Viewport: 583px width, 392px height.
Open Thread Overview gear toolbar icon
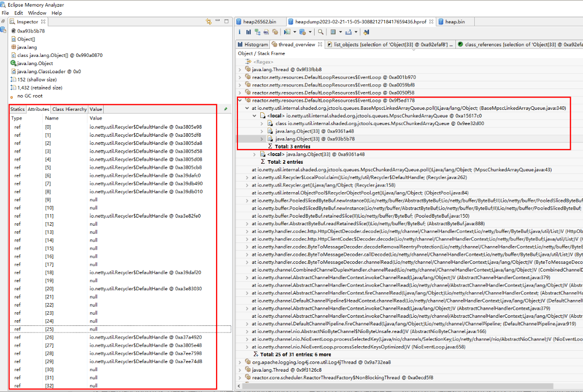coord(275,32)
